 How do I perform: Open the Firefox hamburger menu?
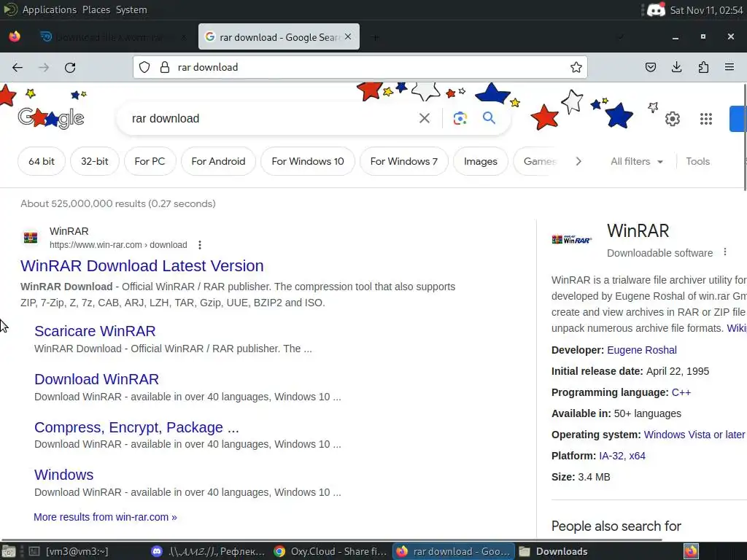click(x=729, y=68)
